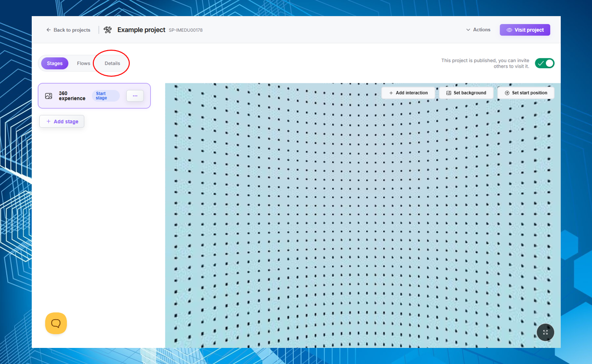
Task: Click the hammer-and-wrench project icon
Action: pos(108,30)
